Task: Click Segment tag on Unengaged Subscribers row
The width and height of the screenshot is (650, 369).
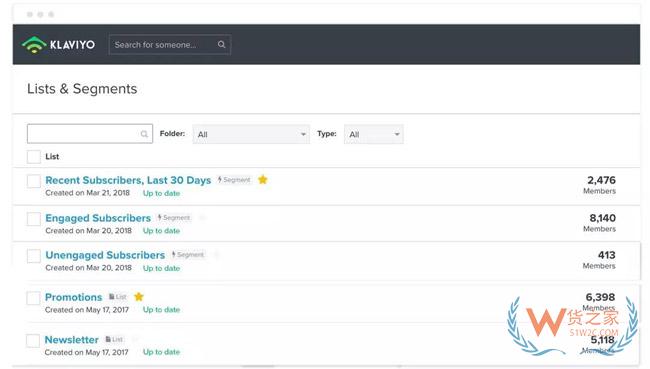Action: pos(188,255)
